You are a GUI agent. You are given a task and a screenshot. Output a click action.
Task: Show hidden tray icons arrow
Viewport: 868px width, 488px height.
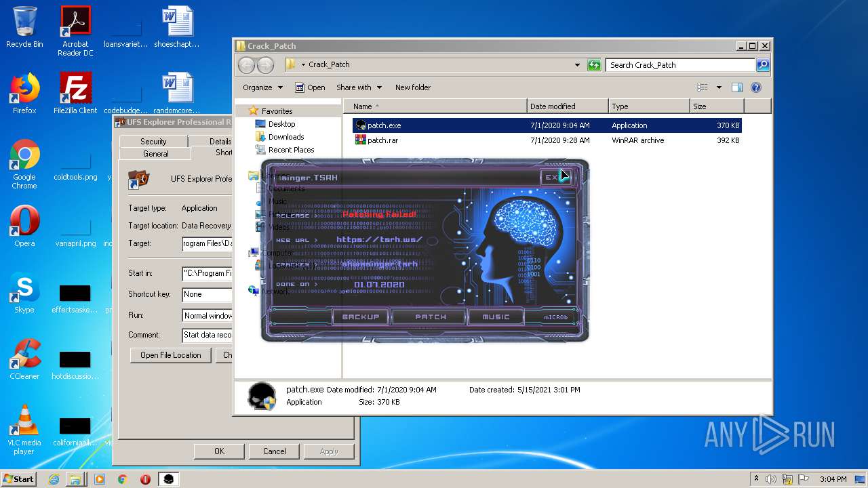(x=757, y=479)
